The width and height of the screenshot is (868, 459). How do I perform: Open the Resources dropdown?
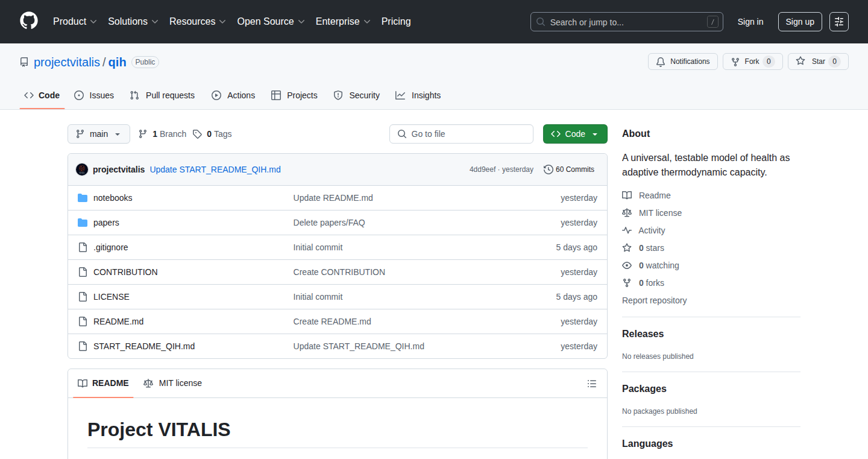click(198, 21)
